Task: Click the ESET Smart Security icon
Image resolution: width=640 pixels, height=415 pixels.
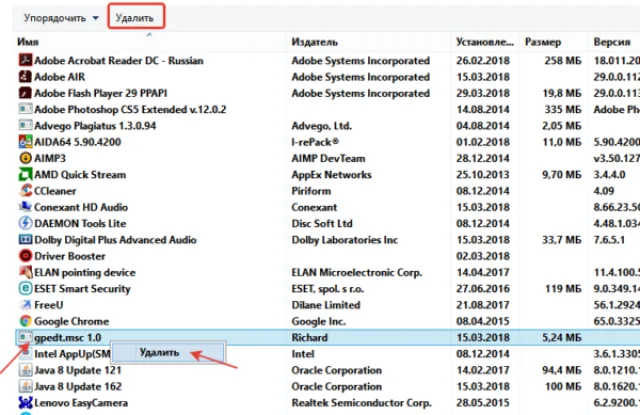Action: point(25,289)
